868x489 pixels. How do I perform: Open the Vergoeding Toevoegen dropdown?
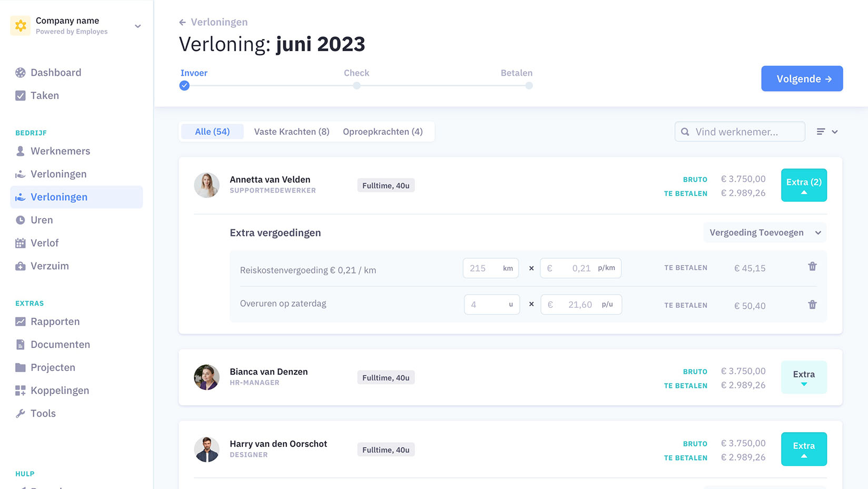coord(764,233)
